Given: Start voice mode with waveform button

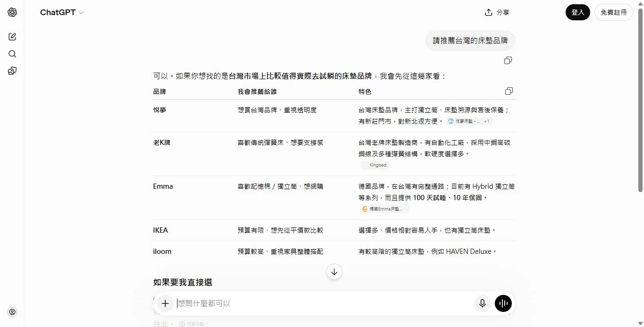Looking at the screenshot, I should [x=503, y=303].
